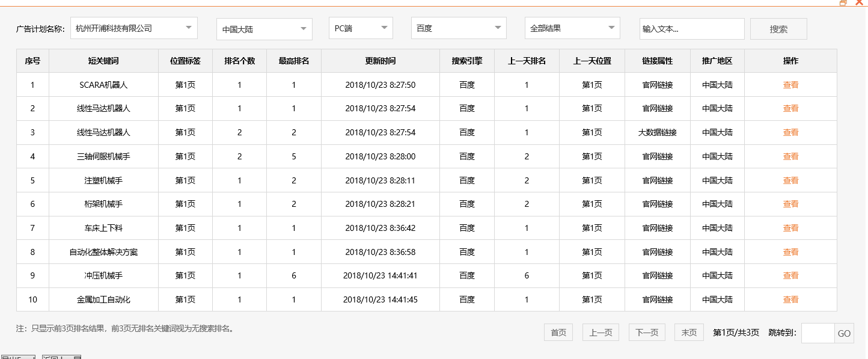Open 查看 for the 注塑机械手 keyword
This screenshot has height=359, width=868.
(x=791, y=180)
